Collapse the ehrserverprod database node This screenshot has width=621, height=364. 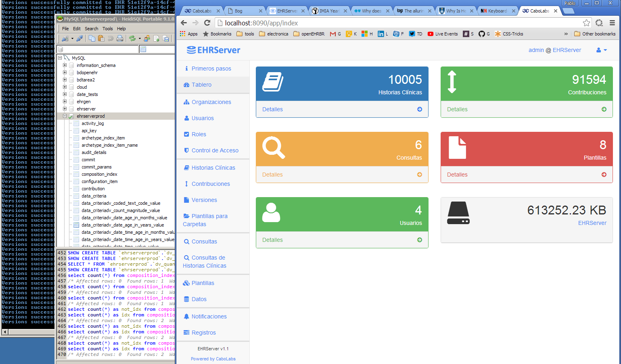(65, 116)
